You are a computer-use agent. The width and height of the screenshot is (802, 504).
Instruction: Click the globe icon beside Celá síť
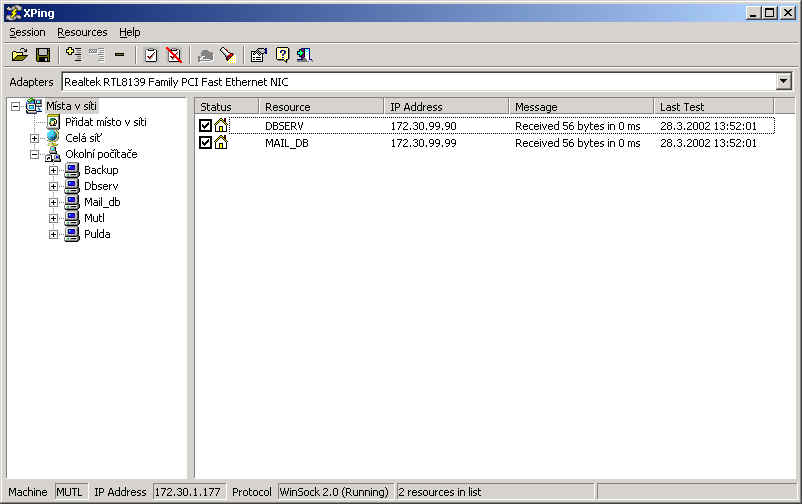point(53,137)
